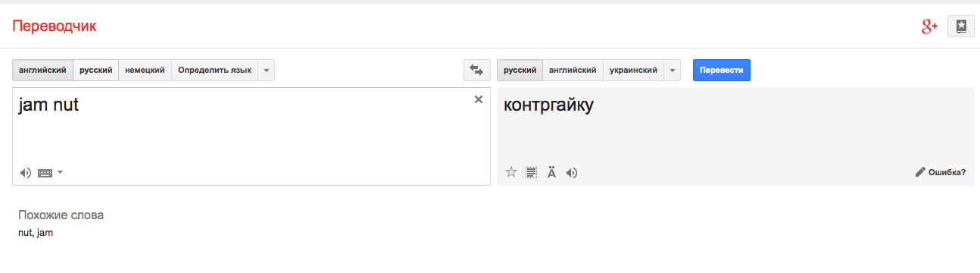This screenshot has height=273, width=980.
Task: Click the blue Перевести button
Action: [x=722, y=70]
